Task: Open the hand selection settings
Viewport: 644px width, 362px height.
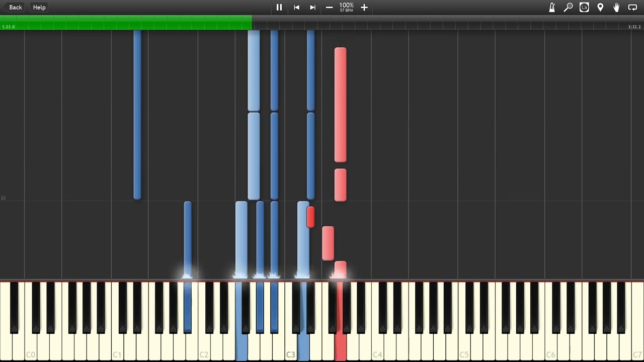Action: pos(616,8)
